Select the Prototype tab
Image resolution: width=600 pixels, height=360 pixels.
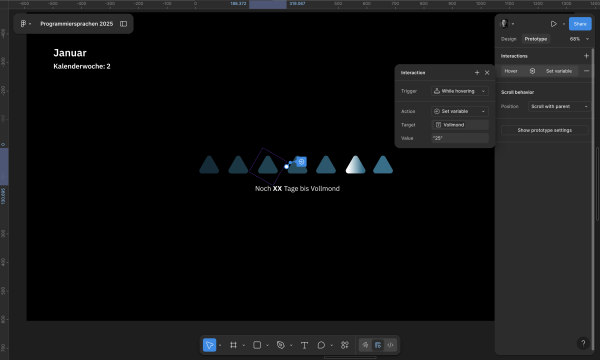tap(535, 39)
